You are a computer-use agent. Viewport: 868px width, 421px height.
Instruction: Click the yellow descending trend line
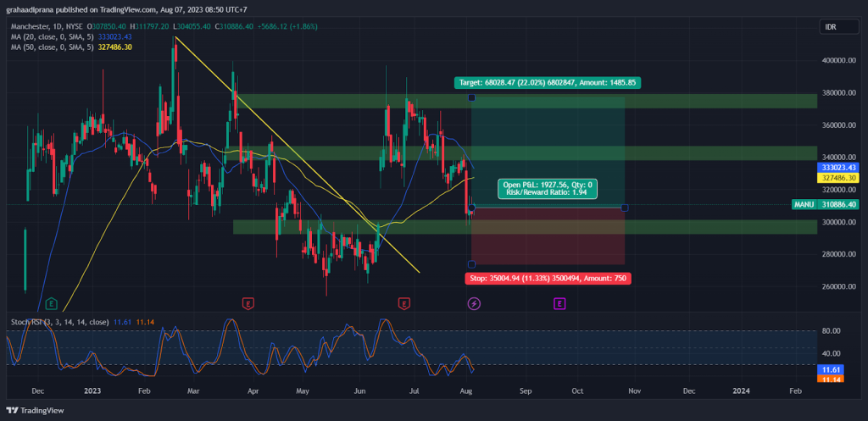[x=298, y=155]
